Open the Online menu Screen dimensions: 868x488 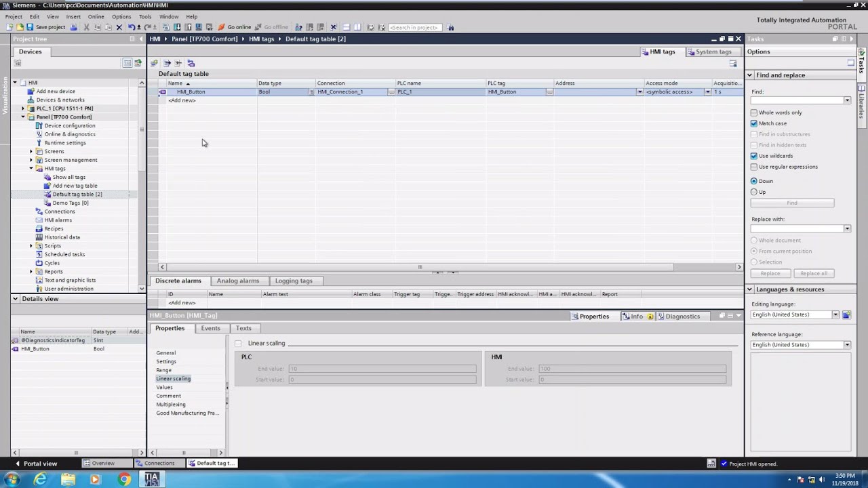coord(96,16)
